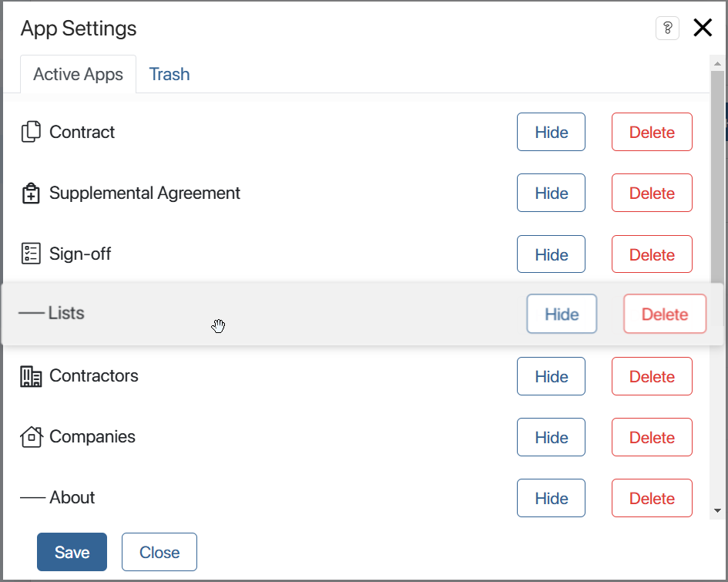
Task: Hide the Contract app
Action: coord(551,133)
